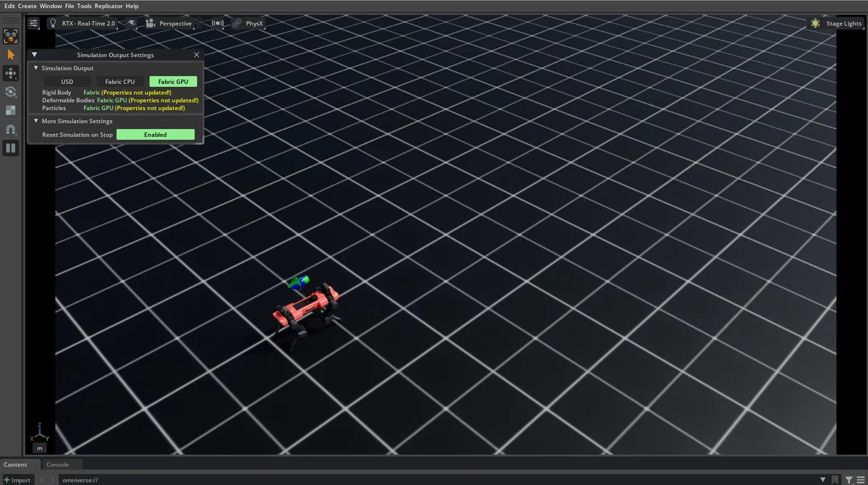This screenshot has width=868, height=485.
Task: Open the RTX - Real-Time 2.0 renderer dropdown
Action: click(x=88, y=23)
